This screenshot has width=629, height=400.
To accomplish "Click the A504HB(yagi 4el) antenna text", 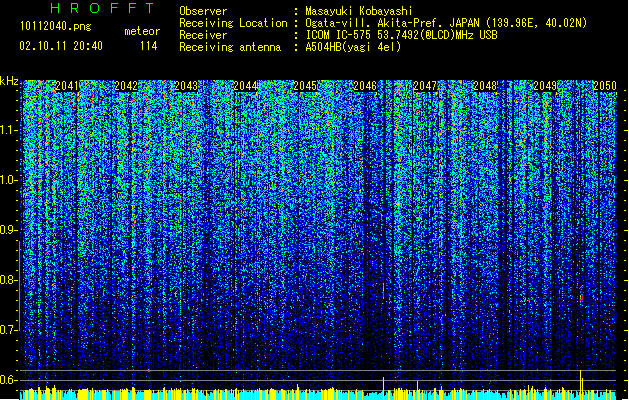I will [353, 47].
